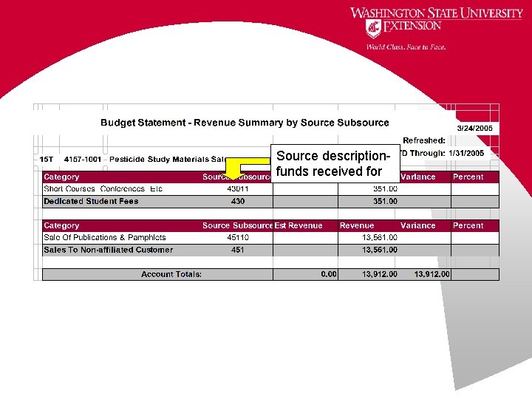Viewport: 532px width, 399px height.
Task: Click Account Totals variance 13,912.00
Action: (x=432, y=274)
